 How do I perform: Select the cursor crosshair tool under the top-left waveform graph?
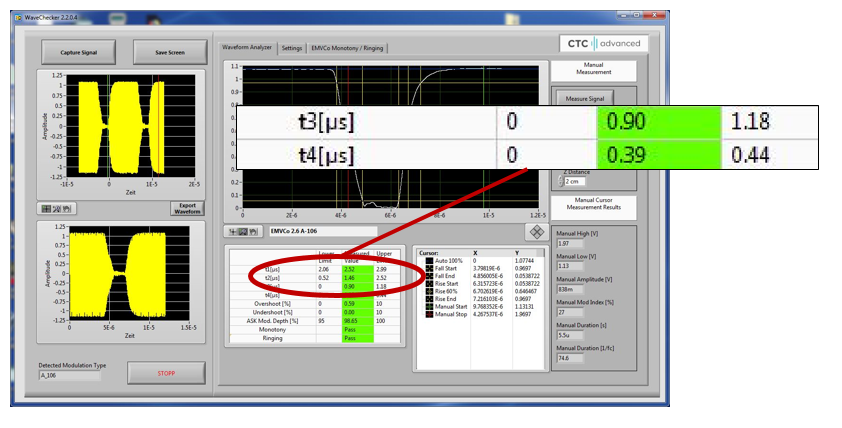pyautogui.click(x=47, y=208)
